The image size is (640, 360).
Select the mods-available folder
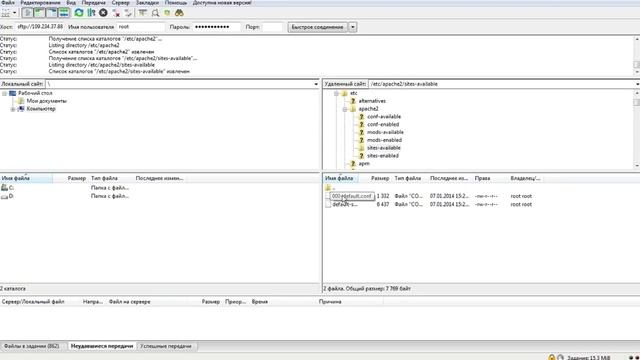[x=385, y=132]
